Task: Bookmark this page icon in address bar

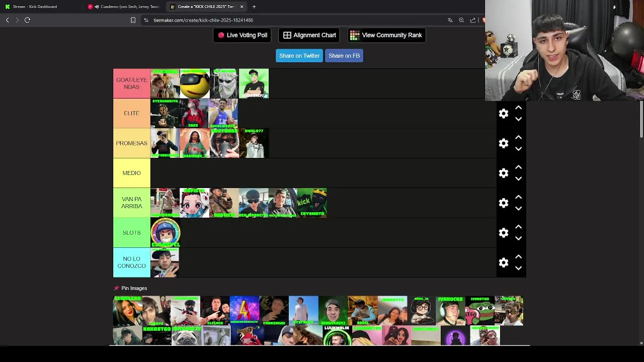Action: [x=133, y=20]
